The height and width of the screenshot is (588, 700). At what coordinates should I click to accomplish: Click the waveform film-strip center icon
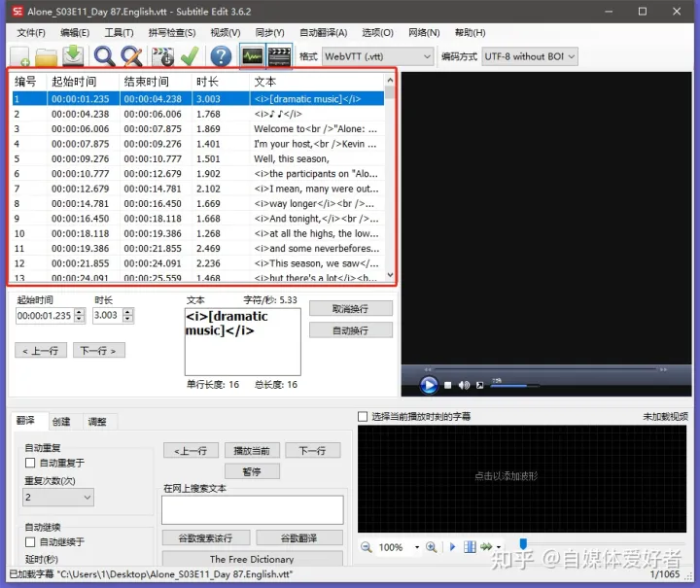(x=470, y=547)
